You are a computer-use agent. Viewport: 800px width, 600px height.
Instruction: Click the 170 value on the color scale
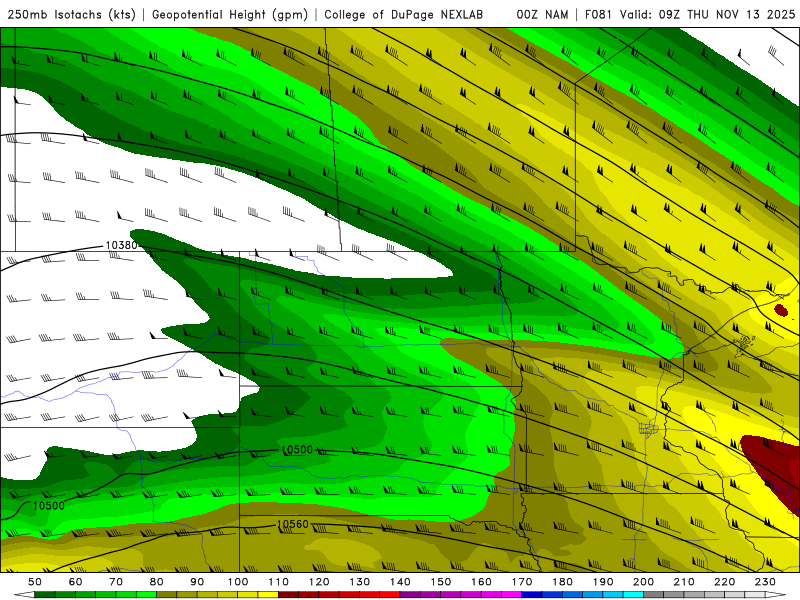pyautogui.click(x=522, y=582)
